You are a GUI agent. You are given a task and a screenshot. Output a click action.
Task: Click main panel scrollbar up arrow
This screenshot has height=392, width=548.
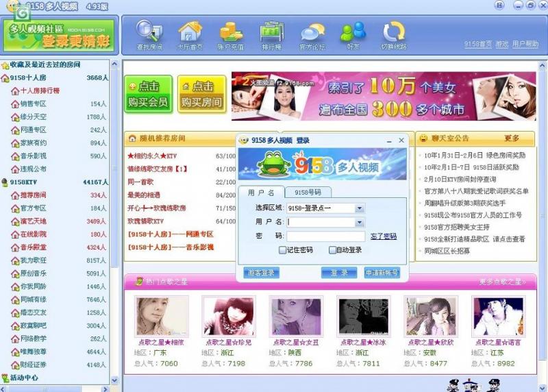(x=543, y=65)
